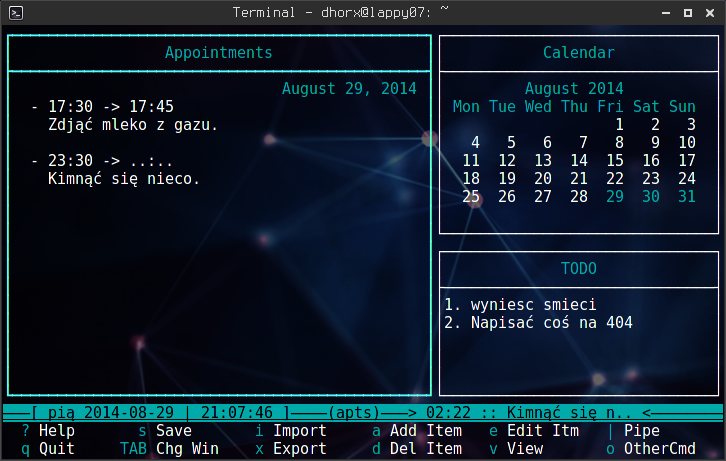Click the '? Help' command
Image resolution: width=726 pixels, height=461 pixels.
coord(48,431)
